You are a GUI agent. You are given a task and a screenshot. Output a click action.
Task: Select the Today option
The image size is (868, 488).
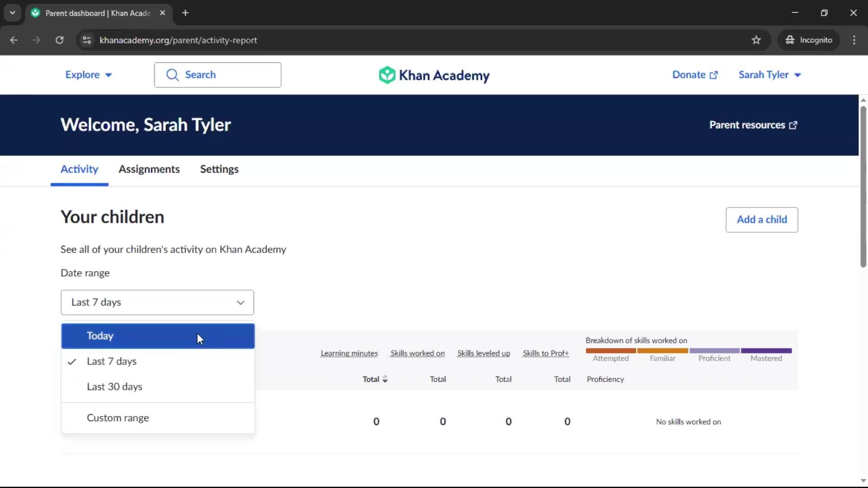[x=158, y=336]
